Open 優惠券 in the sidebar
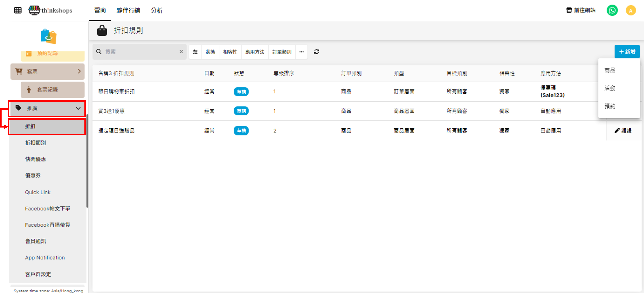Viewport: 644px width, 293px height. point(33,175)
